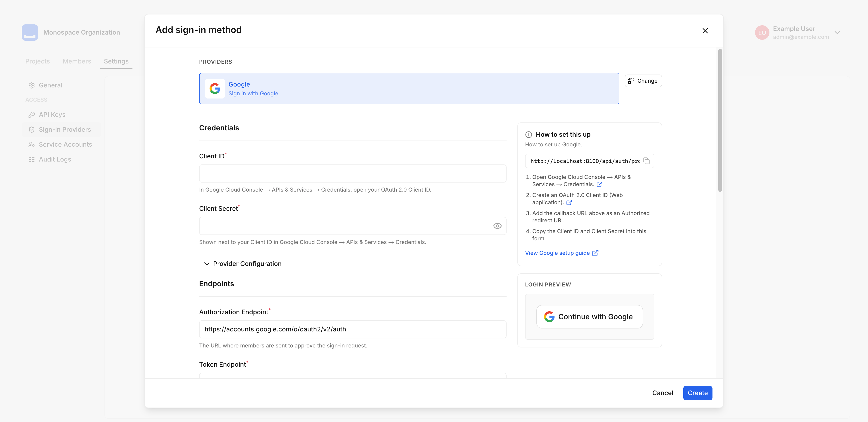Close the Add sign-in method dialog
This screenshot has width=868, height=422.
click(705, 31)
